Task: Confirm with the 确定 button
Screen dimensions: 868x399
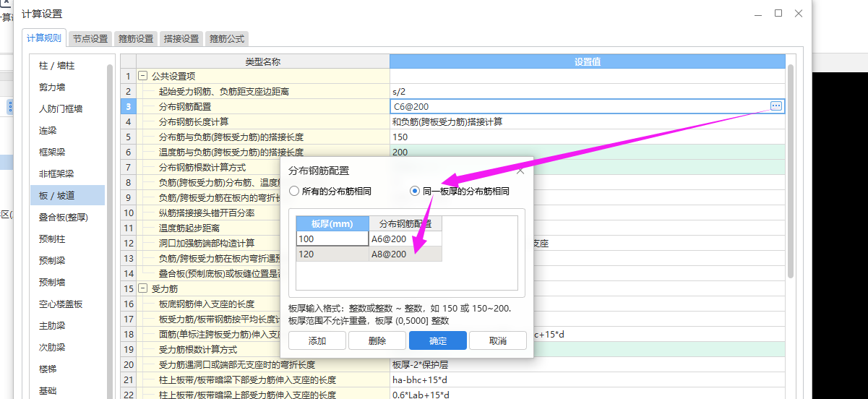Action: point(438,340)
